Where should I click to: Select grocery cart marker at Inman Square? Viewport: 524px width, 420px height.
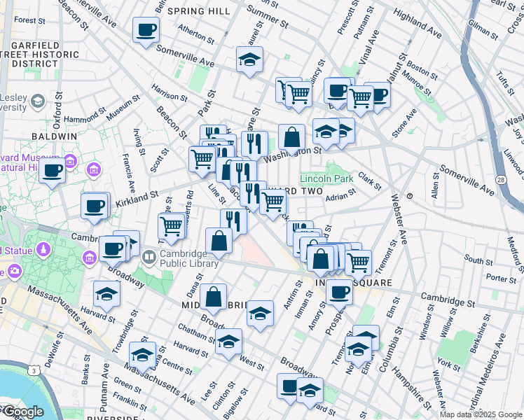[358, 264]
